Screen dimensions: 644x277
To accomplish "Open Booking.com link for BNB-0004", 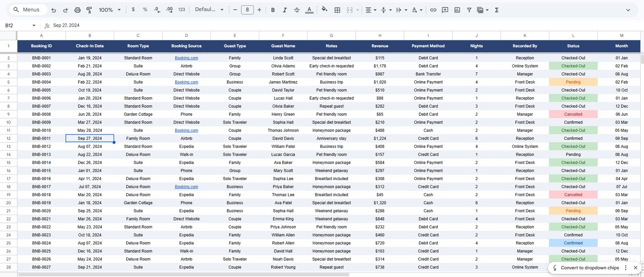I will click(x=186, y=82).
